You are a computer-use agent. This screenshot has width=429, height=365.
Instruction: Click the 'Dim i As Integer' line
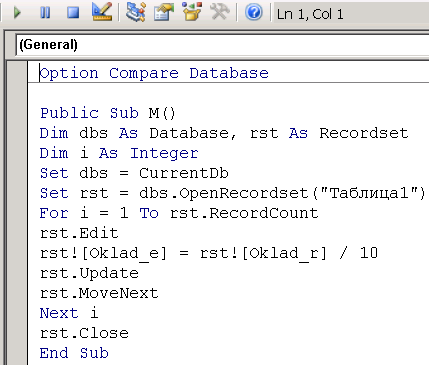click(x=119, y=153)
